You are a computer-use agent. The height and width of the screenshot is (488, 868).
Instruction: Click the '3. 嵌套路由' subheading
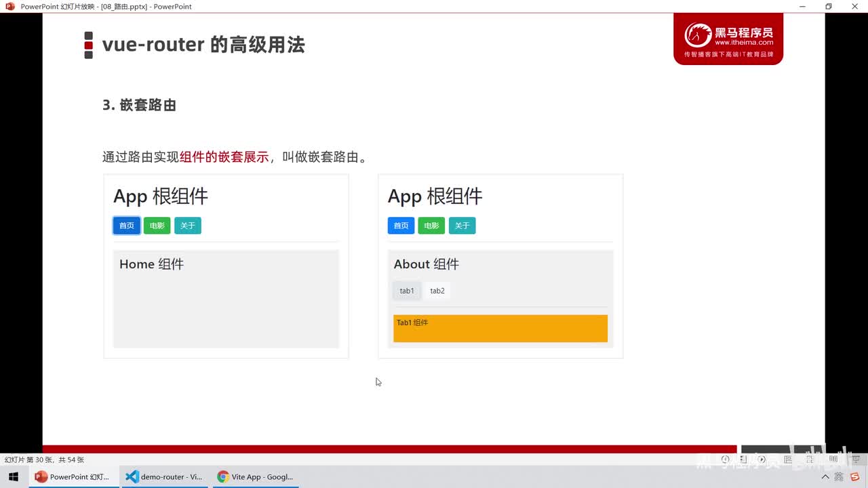pyautogui.click(x=140, y=105)
